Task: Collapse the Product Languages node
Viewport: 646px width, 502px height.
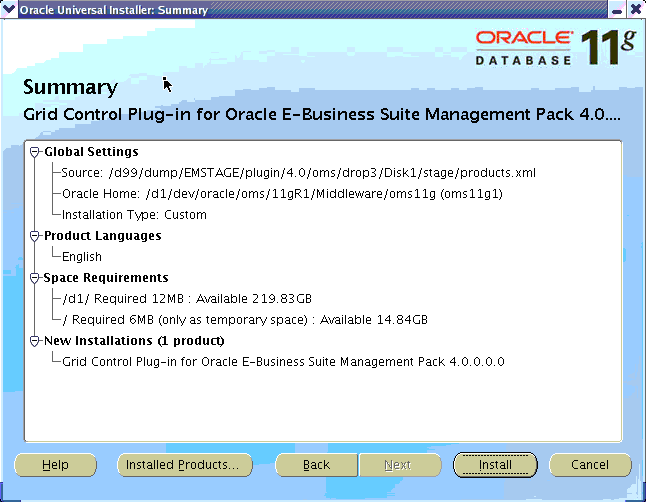Action: (x=35, y=236)
